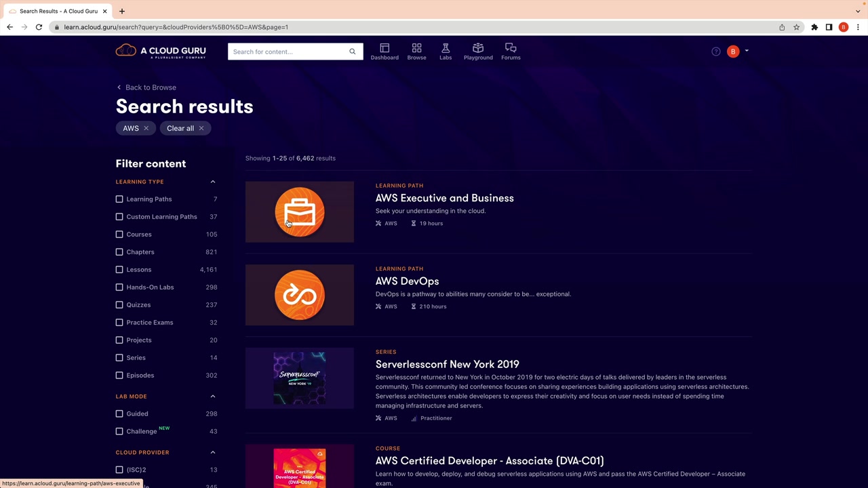Open the Chrome profile avatar
Image resolution: width=868 pixels, height=488 pixels.
(x=844, y=27)
